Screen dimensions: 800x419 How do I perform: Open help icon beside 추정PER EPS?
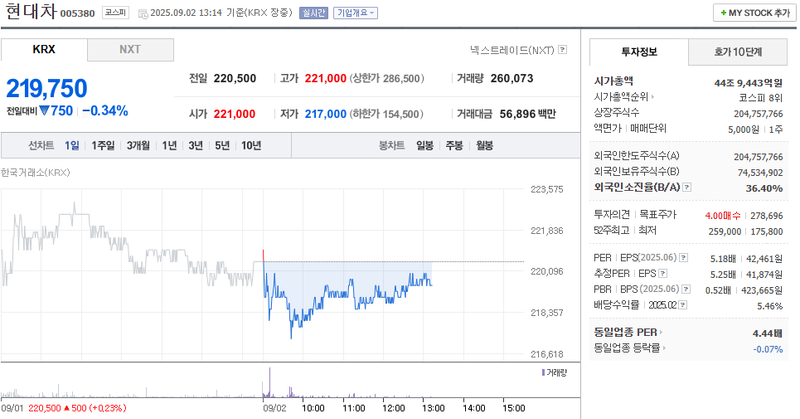[663, 274]
